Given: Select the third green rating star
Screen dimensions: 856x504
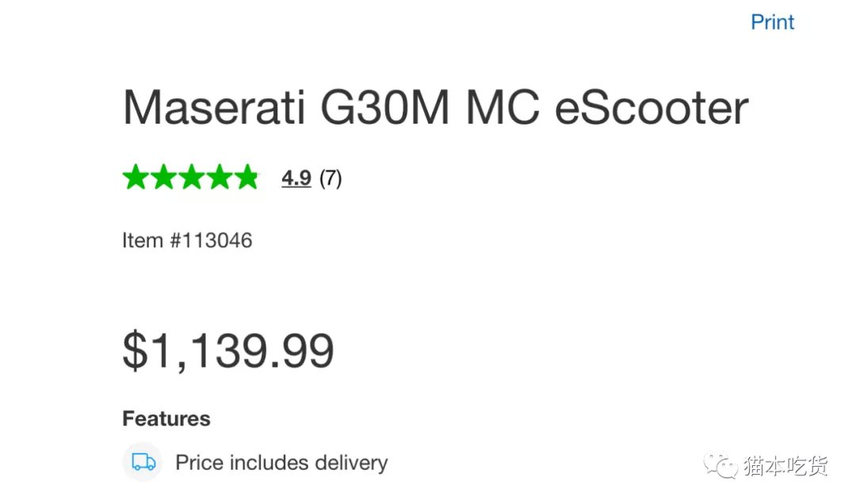Looking at the screenshot, I should [x=192, y=177].
